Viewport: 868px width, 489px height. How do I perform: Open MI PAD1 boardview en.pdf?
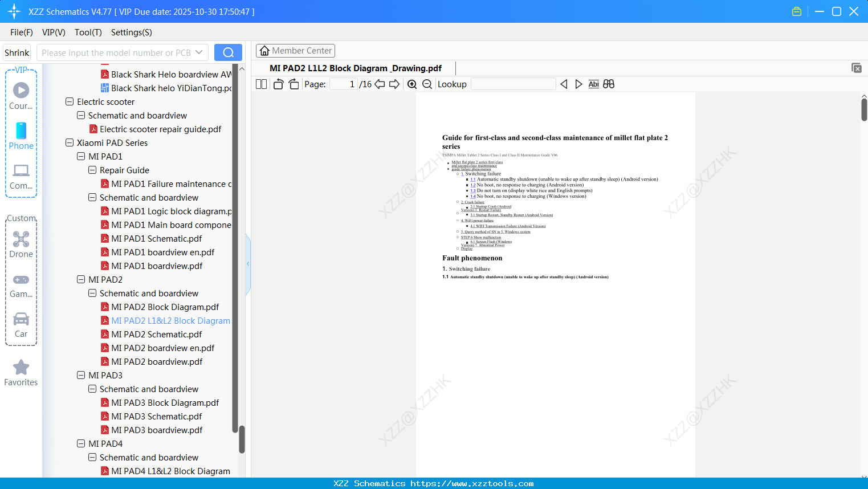click(158, 252)
